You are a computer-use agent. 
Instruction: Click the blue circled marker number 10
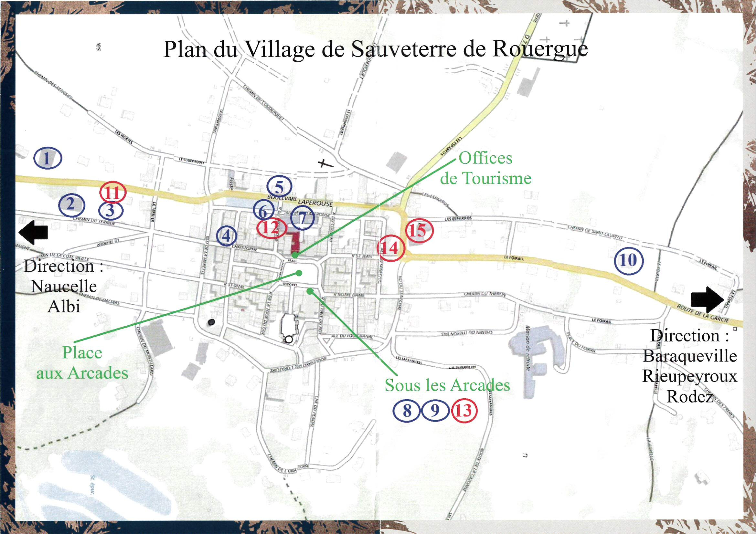click(x=629, y=261)
